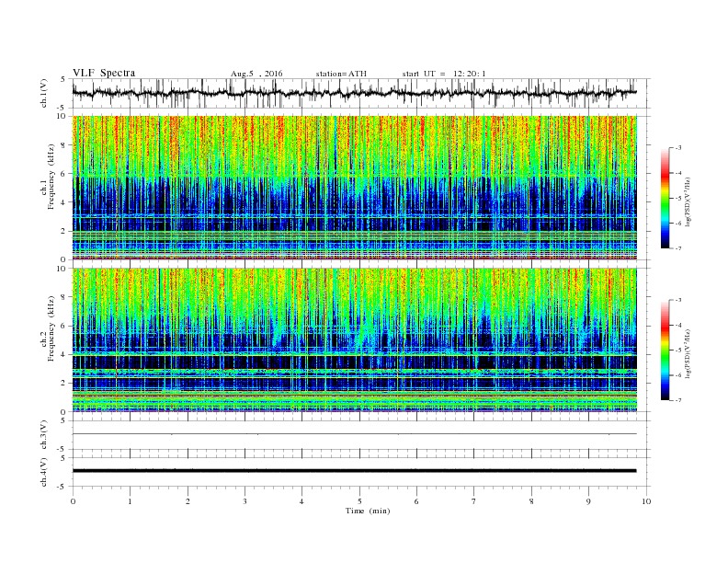Select the "start UT = 12:20: 1" text
The width and height of the screenshot is (728, 563).
click(444, 74)
